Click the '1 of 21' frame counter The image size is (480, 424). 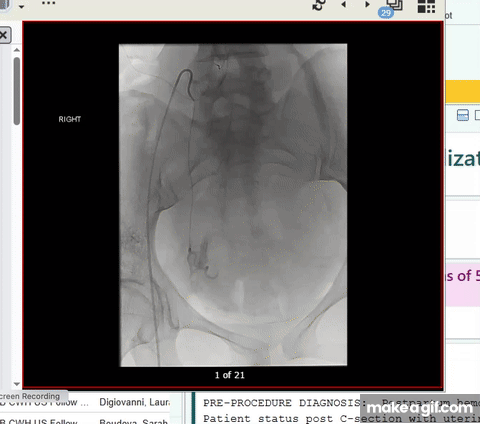click(230, 375)
